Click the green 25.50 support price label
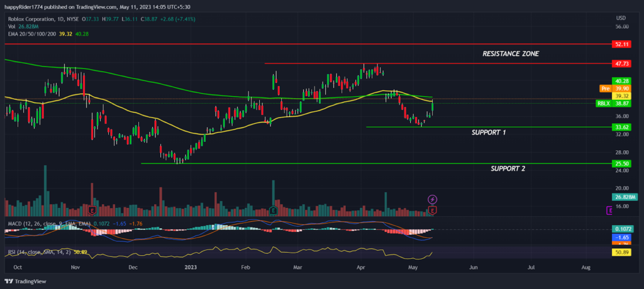The image size is (644, 289). 621,163
